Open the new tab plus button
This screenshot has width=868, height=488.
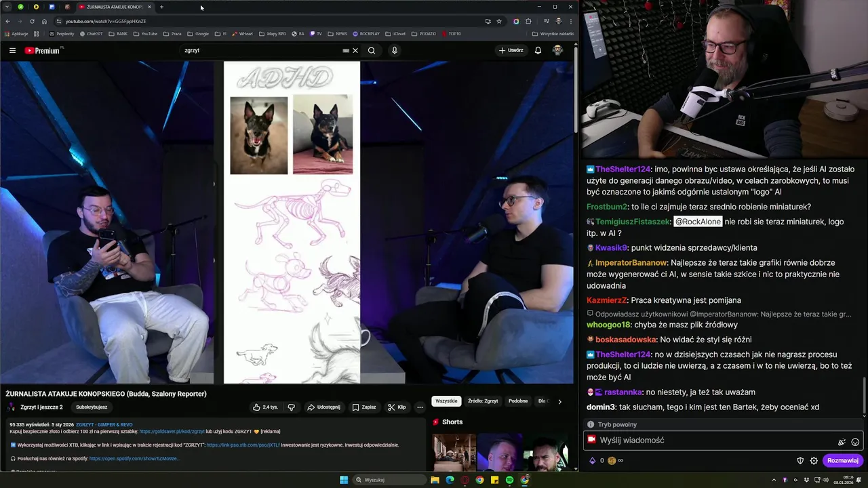pyautogui.click(x=161, y=7)
